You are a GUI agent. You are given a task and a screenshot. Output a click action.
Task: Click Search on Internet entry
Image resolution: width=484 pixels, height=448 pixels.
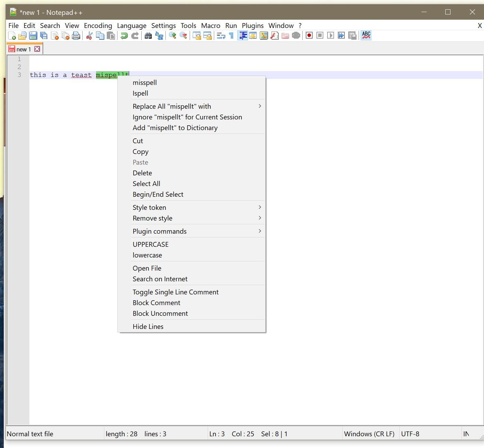(192, 279)
